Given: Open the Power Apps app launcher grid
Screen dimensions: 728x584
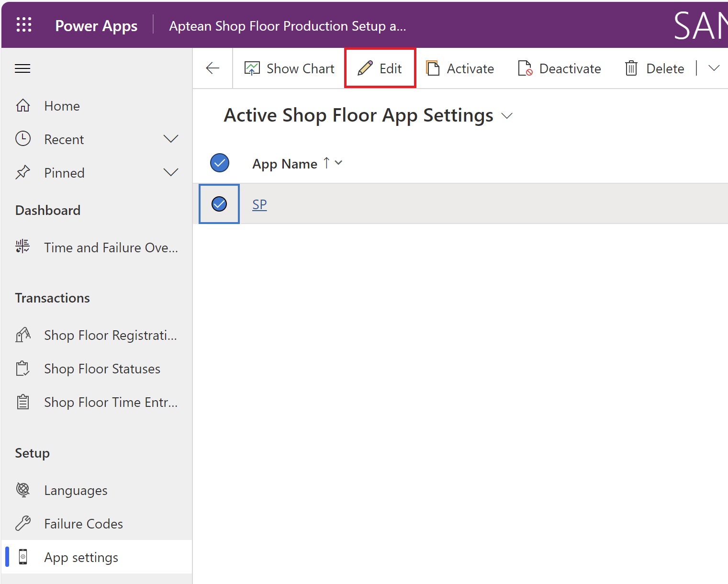Looking at the screenshot, I should click(24, 25).
